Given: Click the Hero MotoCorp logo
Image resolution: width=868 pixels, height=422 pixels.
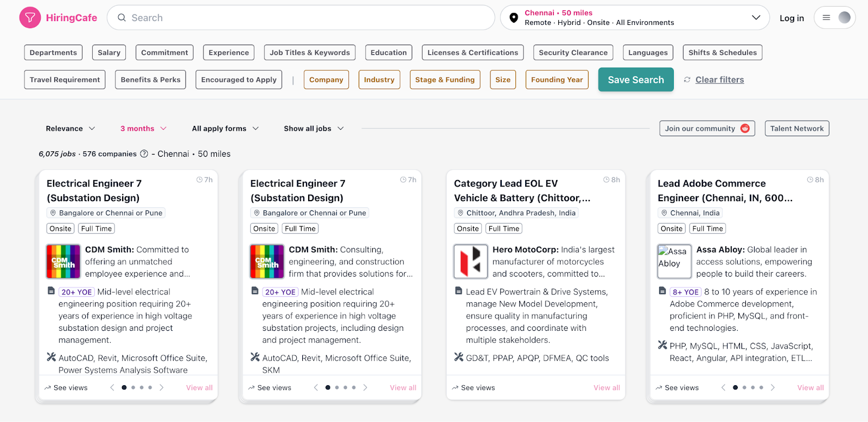Looking at the screenshot, I should tap(471, 261).
